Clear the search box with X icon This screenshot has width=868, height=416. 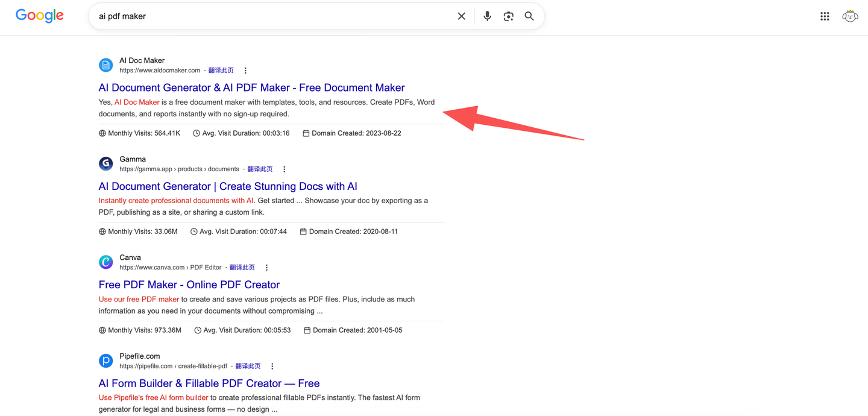point(462,16)
